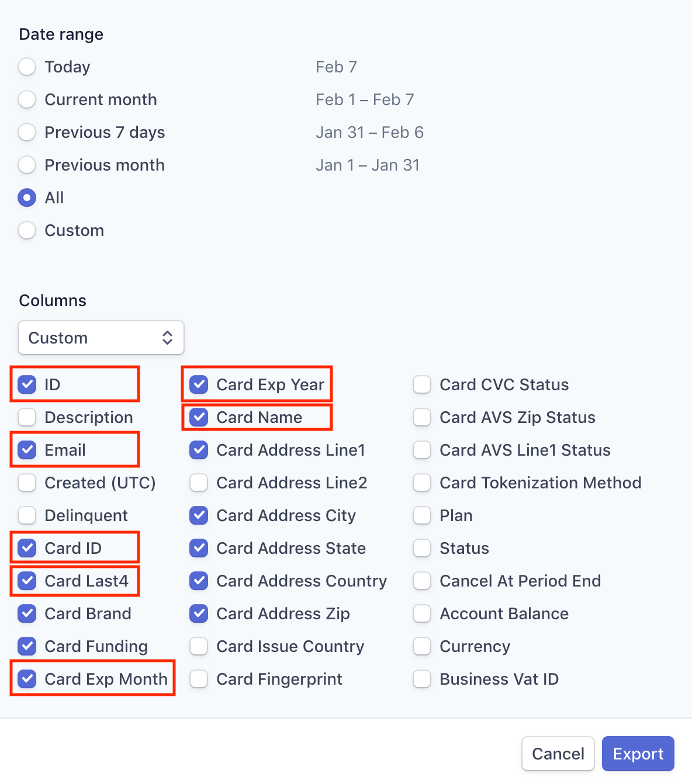Screen dimensions: 692x784
Task: Enable the Delinquent column
Action: click(x=27, y=515)
